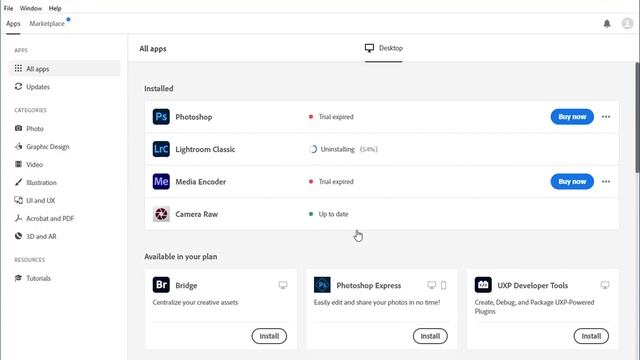Click the Graphic Design category icon

coord(18,146)
